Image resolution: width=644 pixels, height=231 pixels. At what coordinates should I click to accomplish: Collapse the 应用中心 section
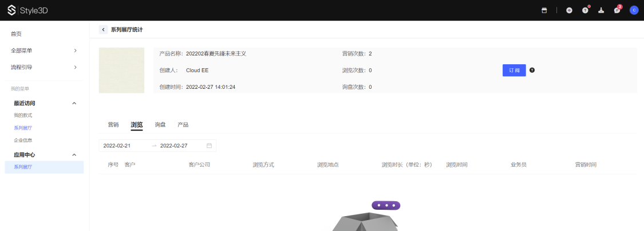[x=74, y=155]
